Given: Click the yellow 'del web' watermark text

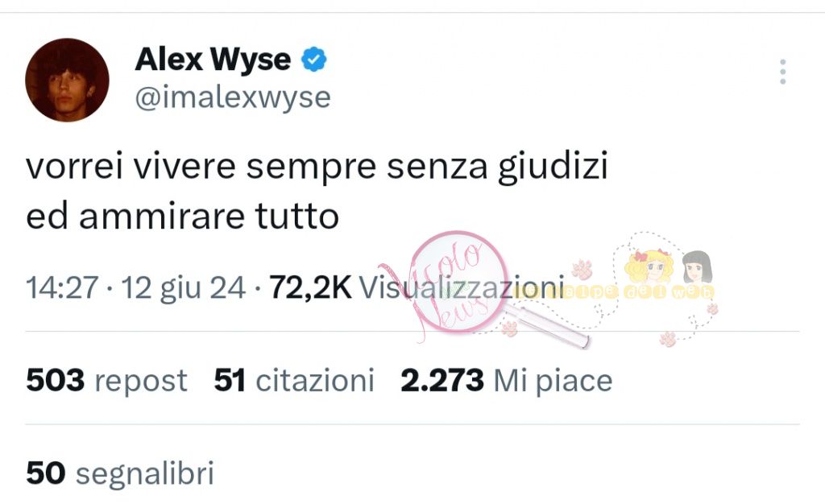Looking at the screenshot, I should tap(669, 291).
